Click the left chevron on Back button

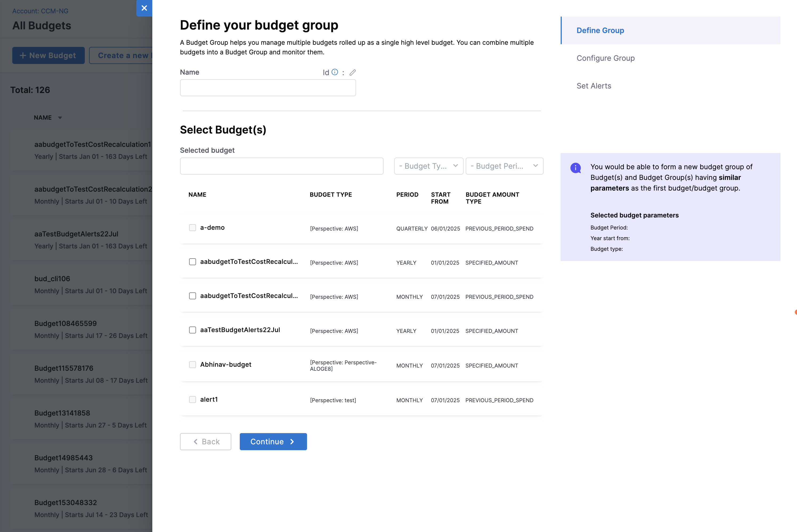pyautogui.click(x=196, y=441)
